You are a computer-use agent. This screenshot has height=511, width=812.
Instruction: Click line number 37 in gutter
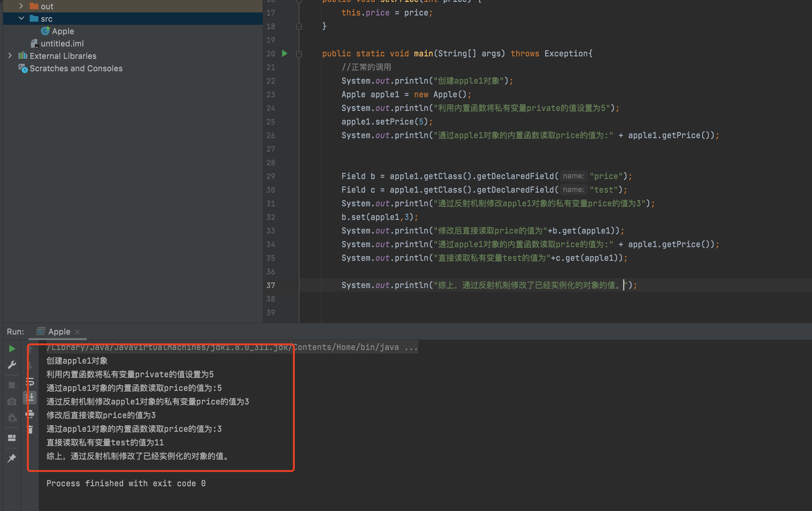270,285
